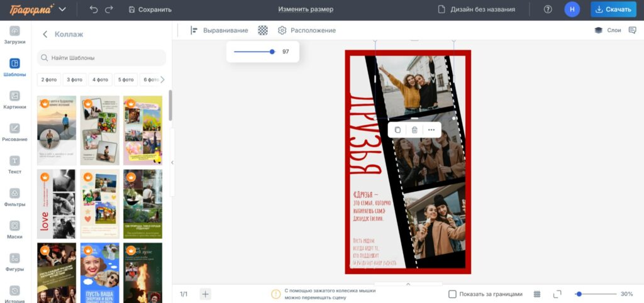Image resolution: width=644 pixels, height=303 pixels.
Task: Click the transparency checkerboard icon
Action: click(263, 30)
